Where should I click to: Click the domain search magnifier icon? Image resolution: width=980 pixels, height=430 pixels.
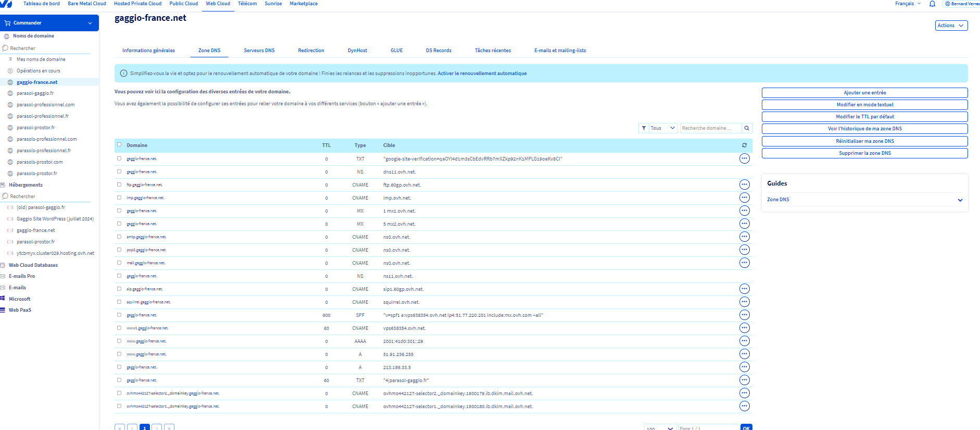[x=747, y=128]
